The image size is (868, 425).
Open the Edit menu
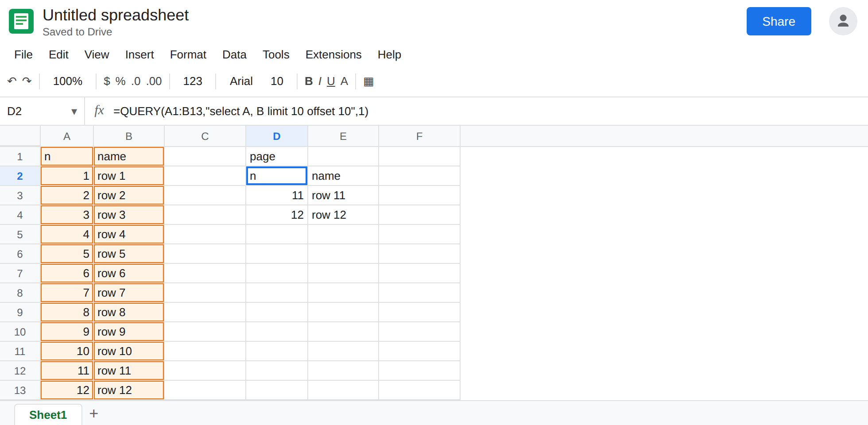click(x=58, y=54)
